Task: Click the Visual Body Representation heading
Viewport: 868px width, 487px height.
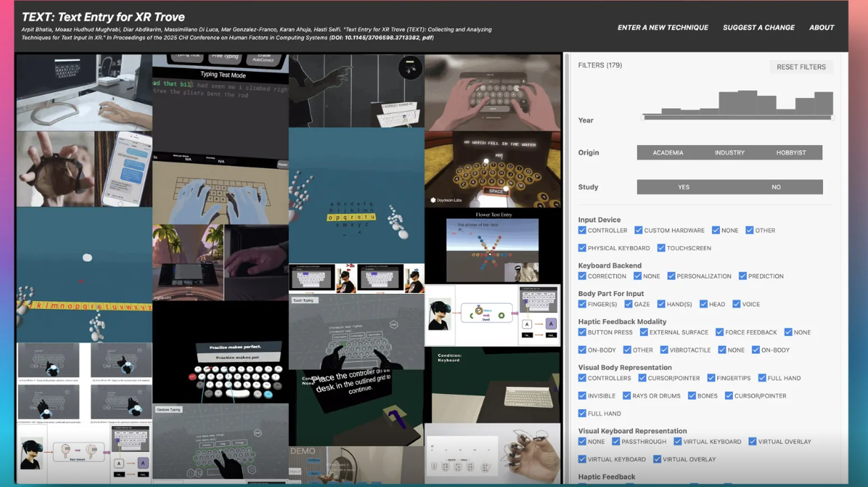Action: (625, 368)
